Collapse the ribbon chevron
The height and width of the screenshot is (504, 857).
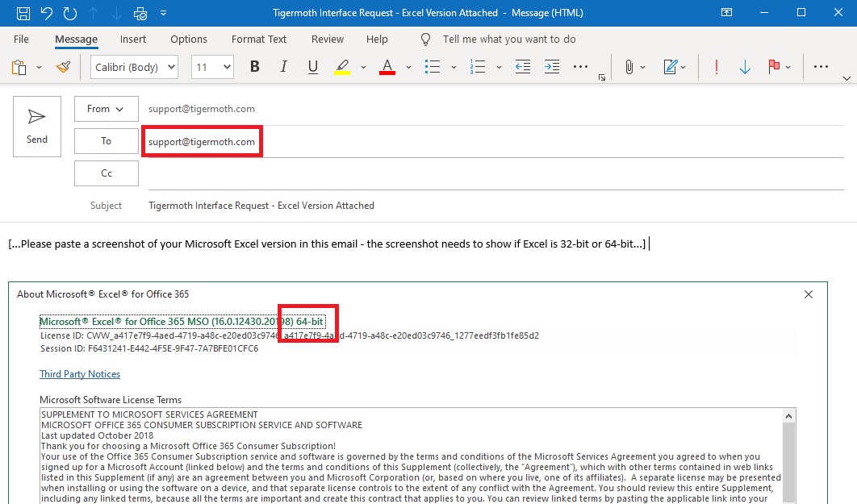[x=847, y=78]
